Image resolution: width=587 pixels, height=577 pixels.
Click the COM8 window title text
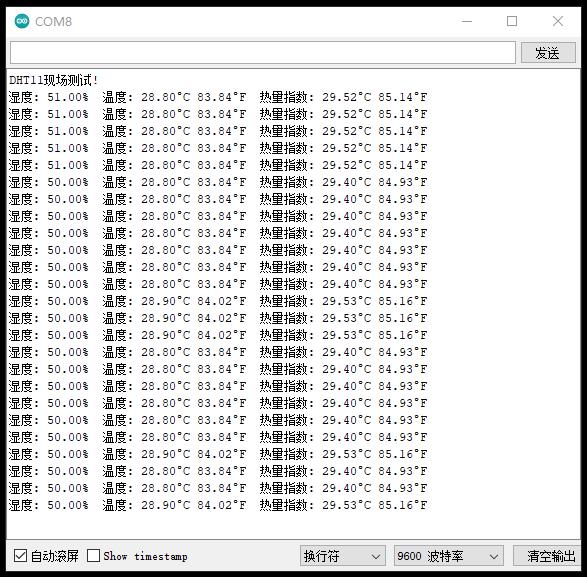[x=53, y=22]
